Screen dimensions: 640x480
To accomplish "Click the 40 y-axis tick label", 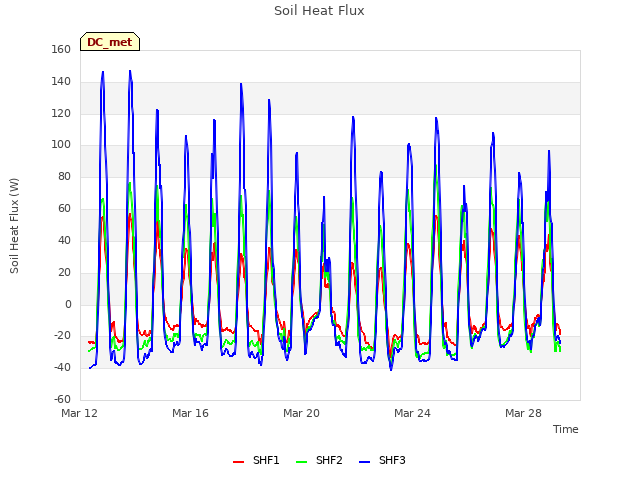I will tap(64, 240).
